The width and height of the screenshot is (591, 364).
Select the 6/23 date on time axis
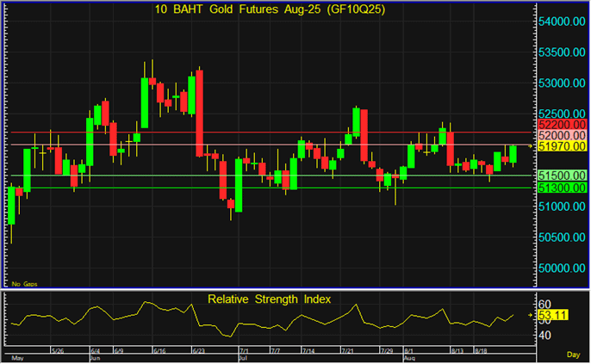pyautogui.click(x=199, y=351)
